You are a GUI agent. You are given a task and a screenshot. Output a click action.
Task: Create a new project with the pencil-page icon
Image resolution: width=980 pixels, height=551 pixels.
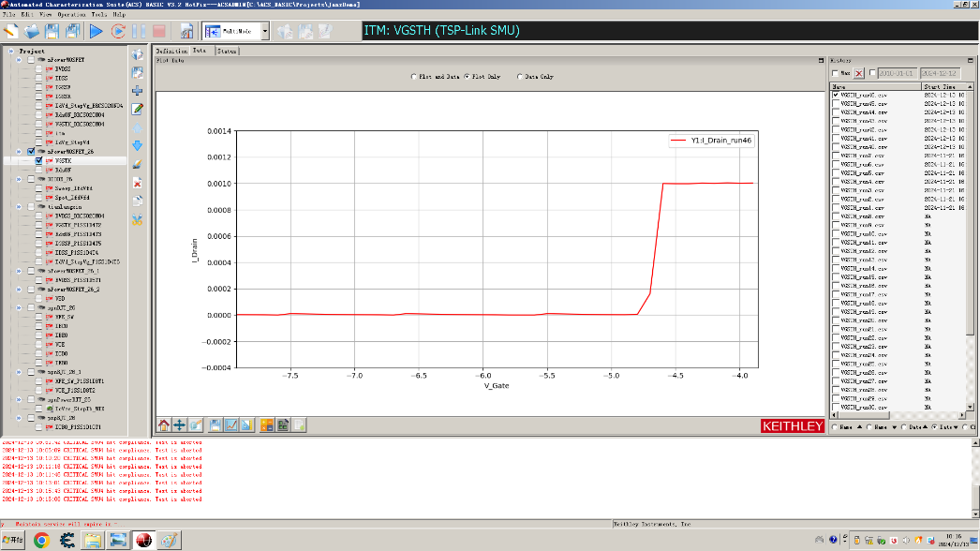[x=11, y=31]
